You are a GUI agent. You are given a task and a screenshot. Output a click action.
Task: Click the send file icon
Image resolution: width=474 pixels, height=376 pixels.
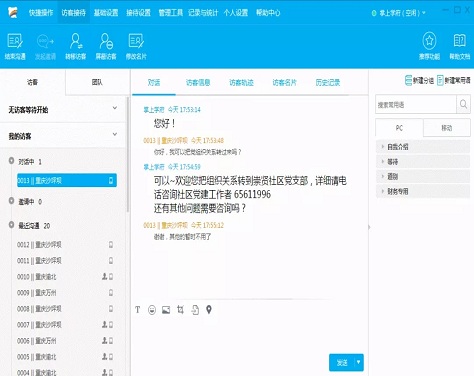coord(195,310)
